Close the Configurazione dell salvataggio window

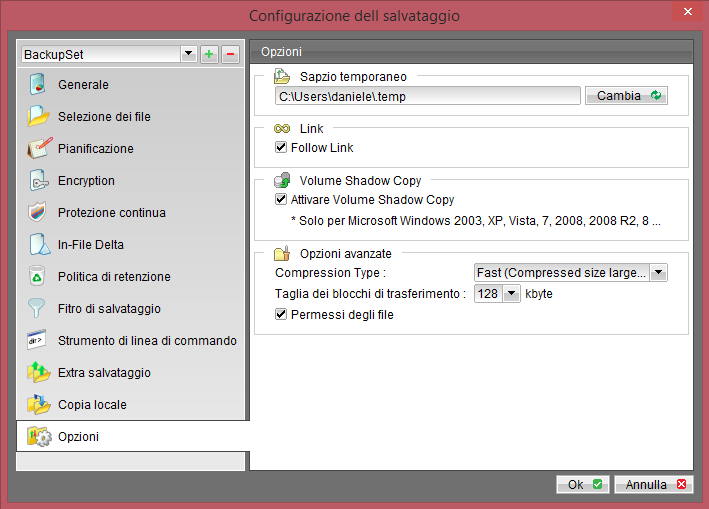pyautogui.click(x=687, y=11)
